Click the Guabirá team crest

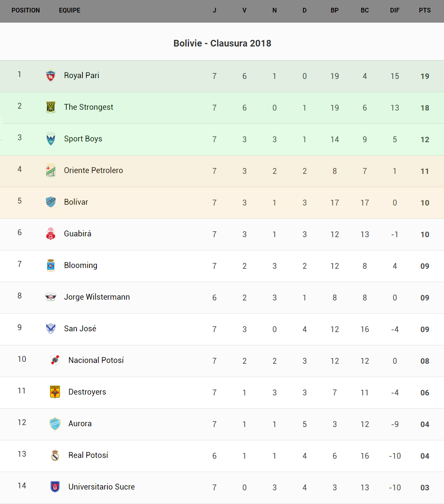pyautogui.click(x=51, y=234)
